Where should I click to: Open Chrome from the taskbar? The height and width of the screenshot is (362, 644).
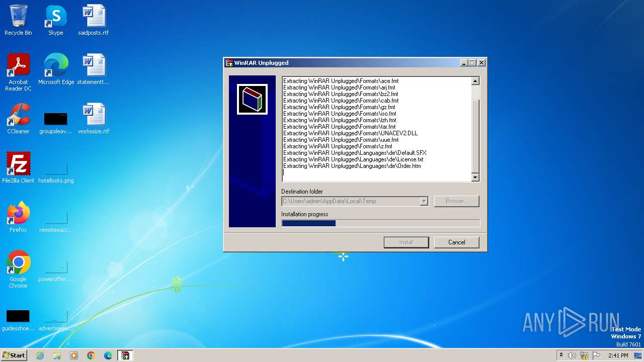coord(91,355)
